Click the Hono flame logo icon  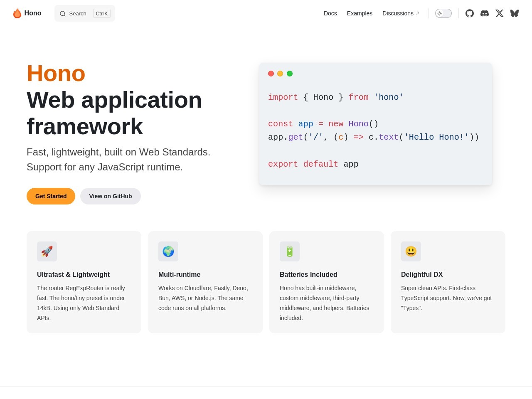17,13
